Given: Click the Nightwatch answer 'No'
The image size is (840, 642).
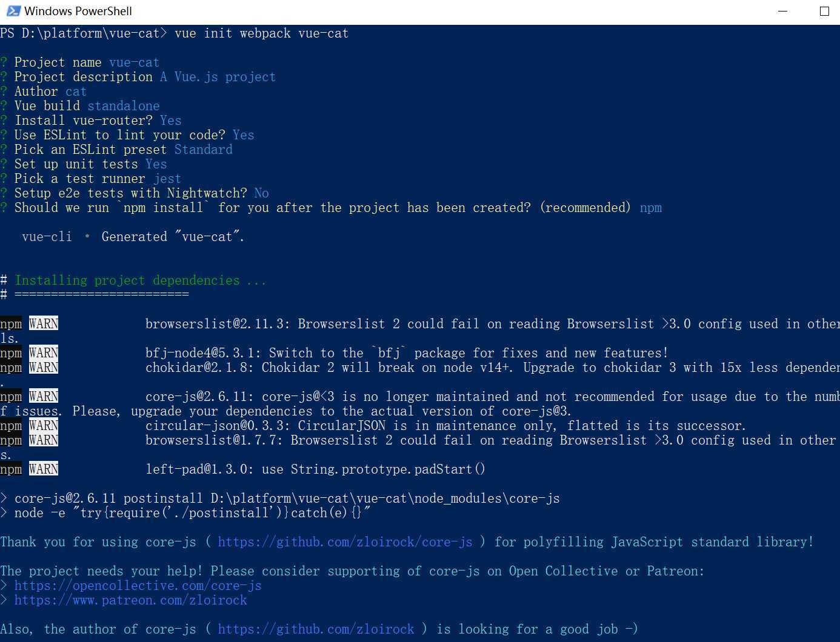Looking at the screenshot, I should [261, 193].
